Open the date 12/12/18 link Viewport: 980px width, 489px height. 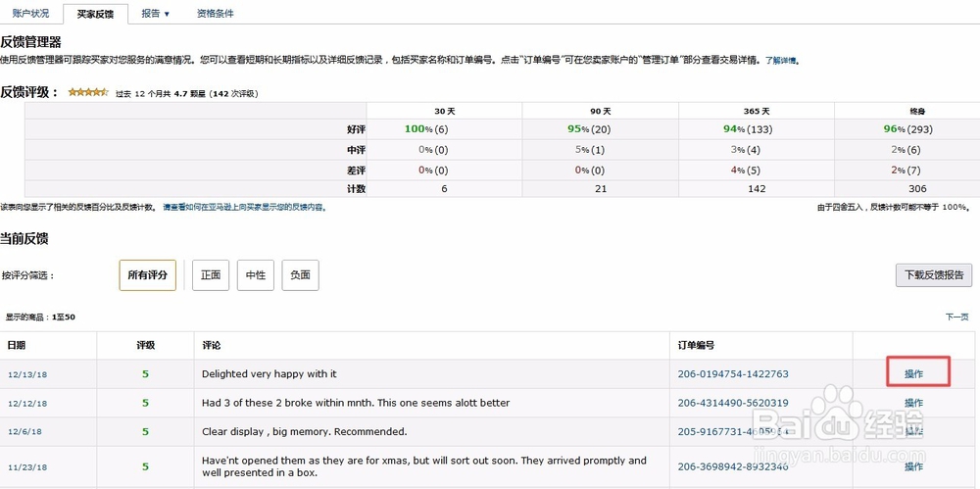coord(27,404)
